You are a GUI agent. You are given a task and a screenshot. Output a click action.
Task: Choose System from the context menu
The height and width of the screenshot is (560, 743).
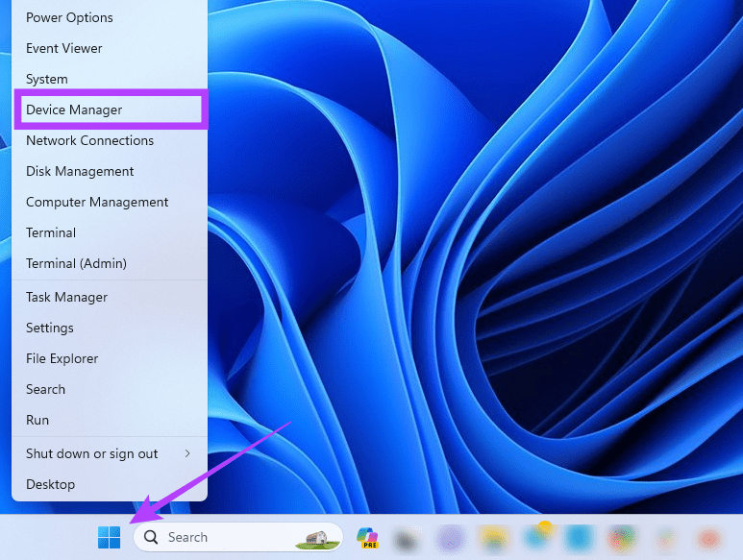click(47, 79)
